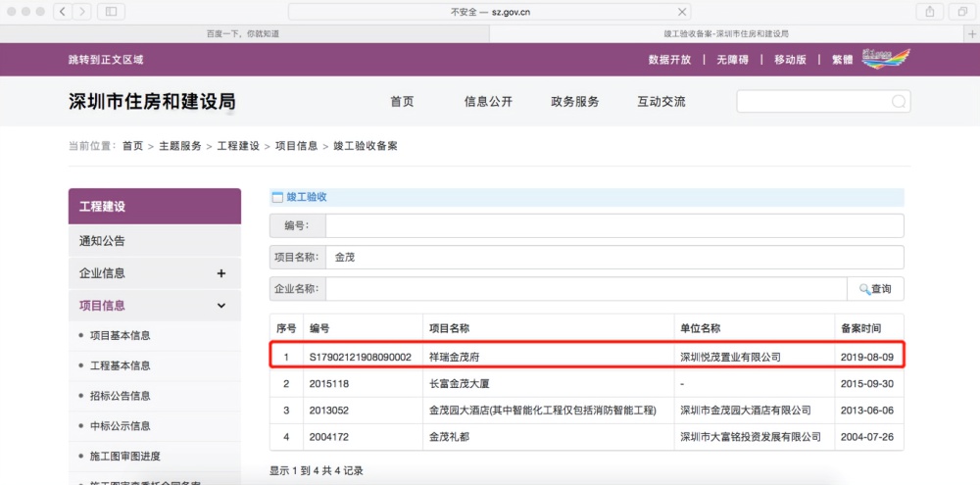Viewport: 980px width, 485px height.
Task: Click 项目信息 in breadcrumb
Action: [296, 146]
